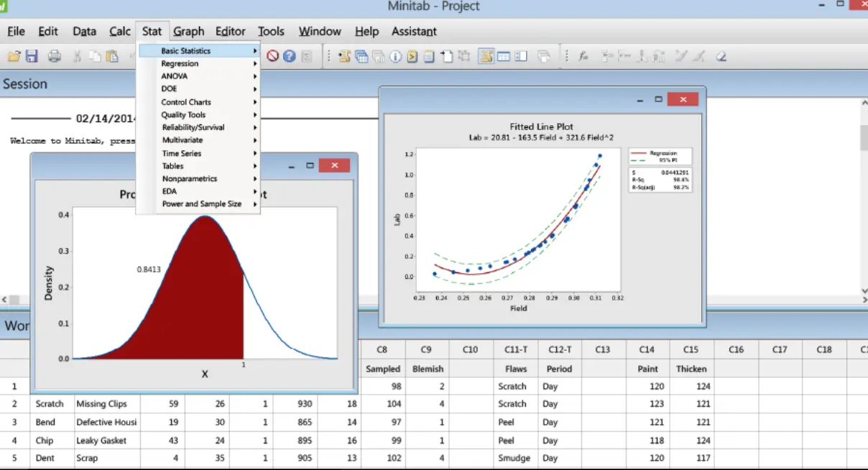Open the Assistant menu
The width and height of the screenshot is (868, 470).
click(x=414, y=32)
